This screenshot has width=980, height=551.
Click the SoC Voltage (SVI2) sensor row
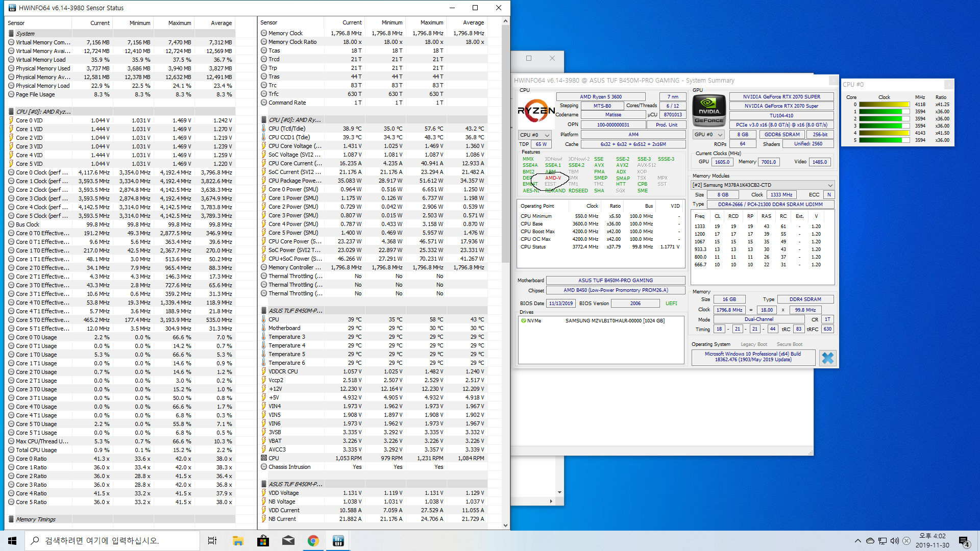pos(373,155)
